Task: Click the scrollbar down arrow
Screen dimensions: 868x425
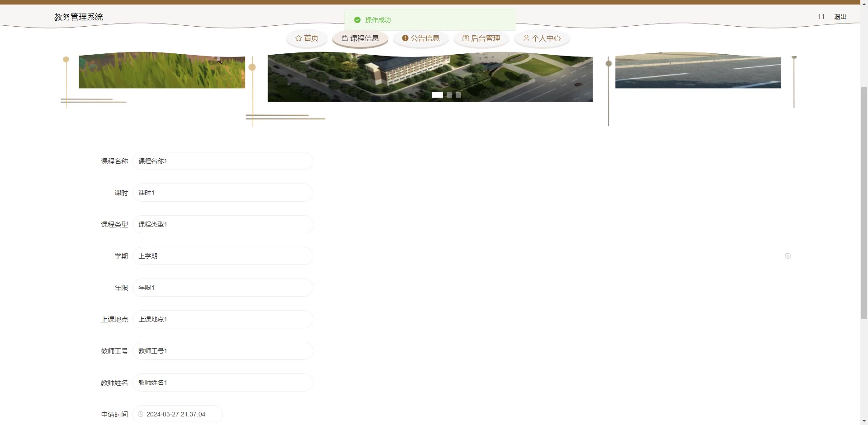Action: 864,421
